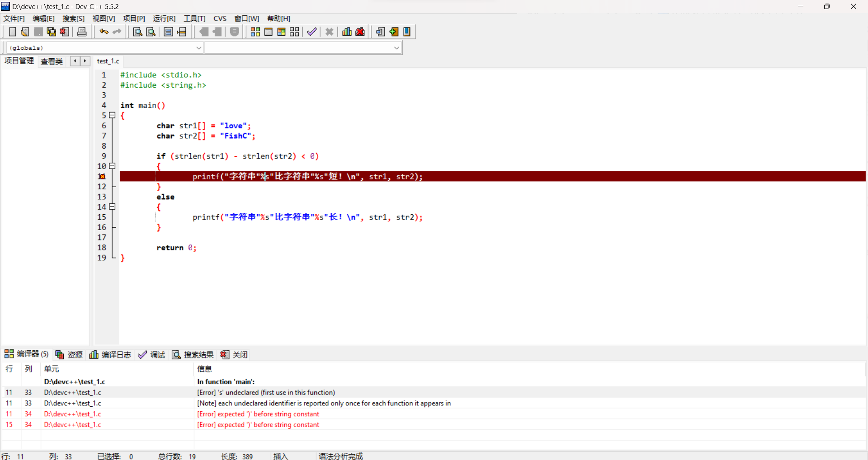
Task: Collapse the code fold at line 5
Action: coord(113,115)
